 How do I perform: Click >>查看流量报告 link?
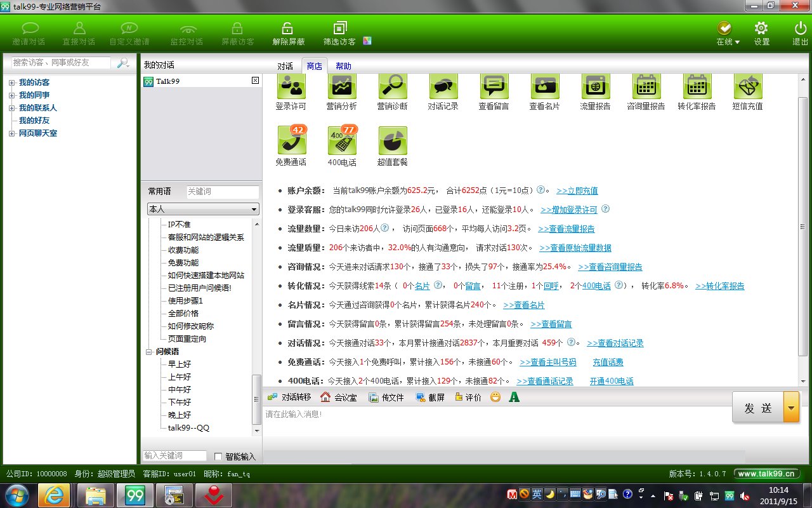pos(566,229)
